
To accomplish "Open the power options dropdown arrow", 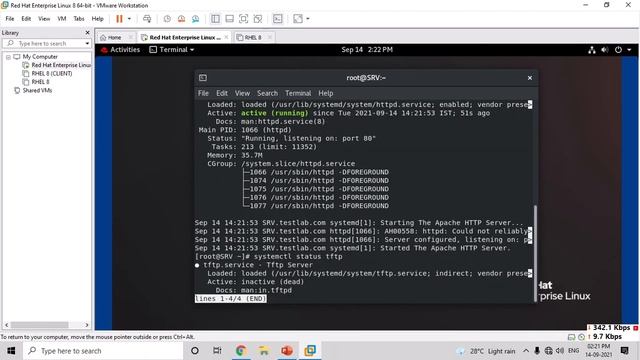I will [x=129, y=19].
